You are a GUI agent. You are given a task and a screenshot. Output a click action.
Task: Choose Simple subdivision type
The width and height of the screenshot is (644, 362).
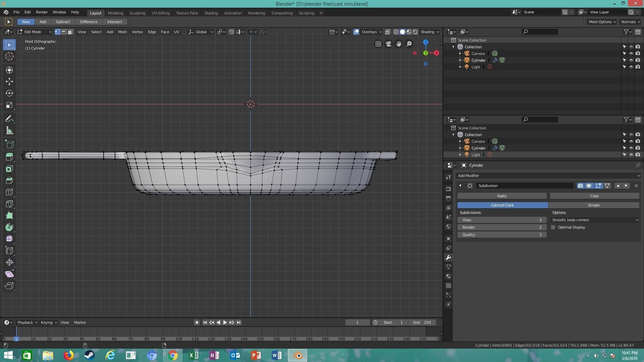click(594, 205)
